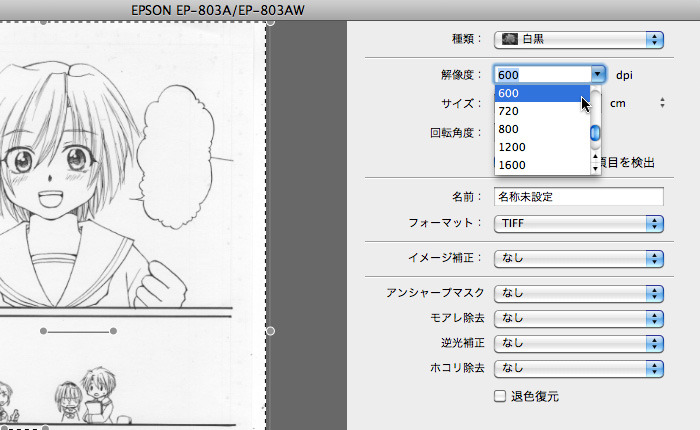Click the resolution list scrollbar thumb
This screenshot has width=700, height=430.
click(595, 133)
